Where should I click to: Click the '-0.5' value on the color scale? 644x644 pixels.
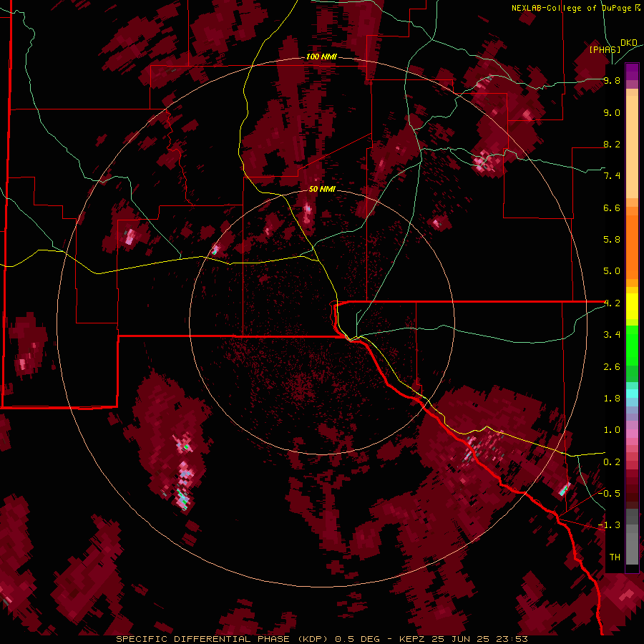click(x=609, y=493)
